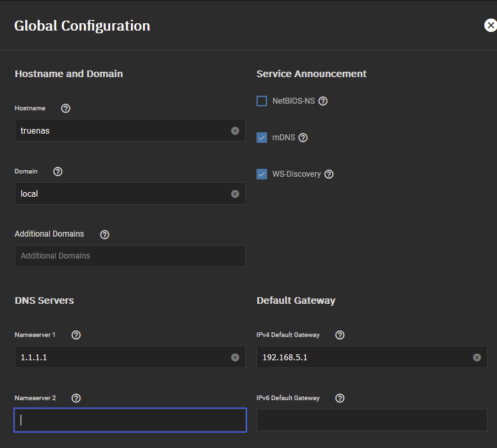Focus the IPv4 Default Gateway input

pos(372,357)
